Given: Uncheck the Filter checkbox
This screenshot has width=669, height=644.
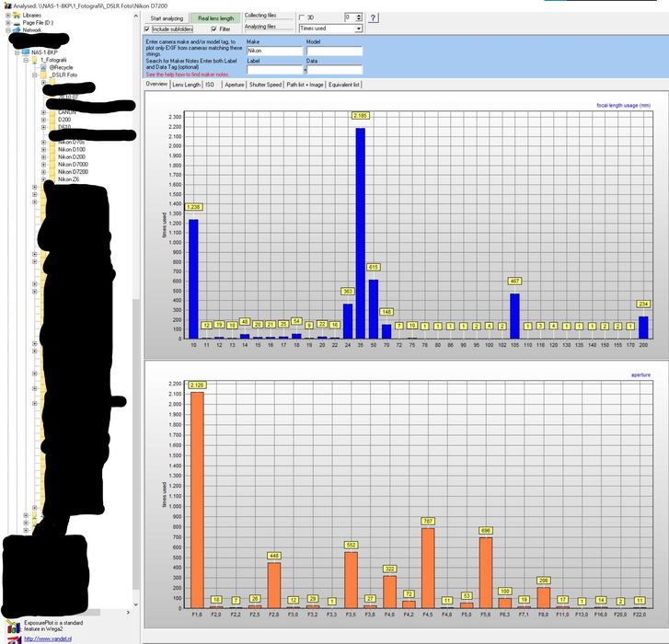Looking at the screenshot, I should coord(213,29).
